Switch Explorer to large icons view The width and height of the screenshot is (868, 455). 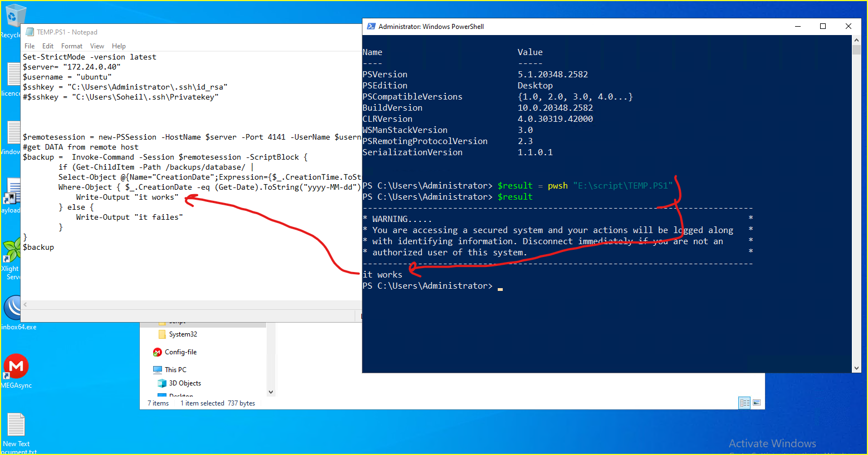pos(757,403)
